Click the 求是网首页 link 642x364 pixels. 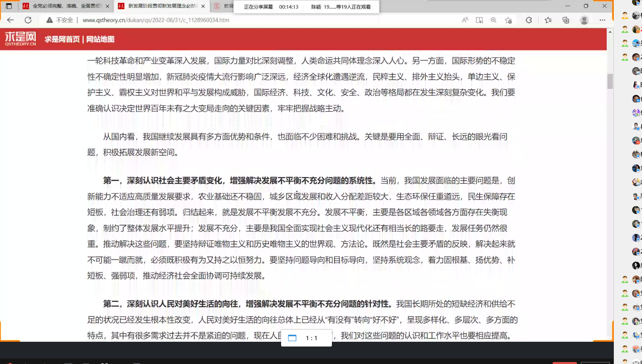(x=62, y=39)
